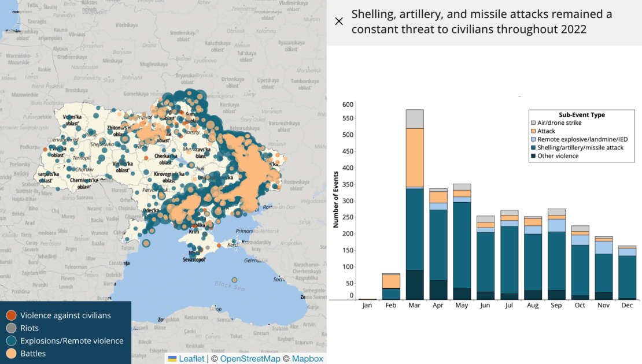Click the Remote explosive/landmine/IED legend swatch
The image size is (642, 364).
(533, 139)
